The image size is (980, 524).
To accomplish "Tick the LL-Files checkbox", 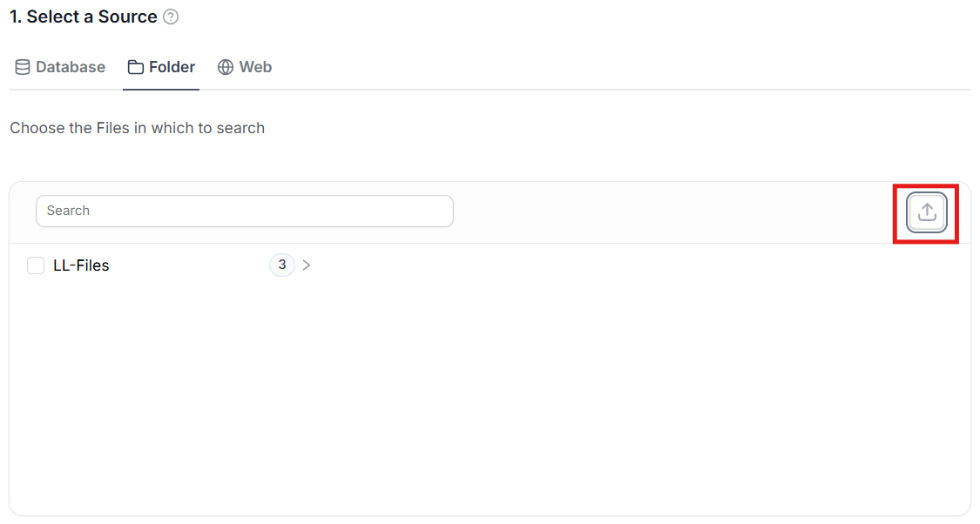I will pyautogui.click(x=36, y=265).
